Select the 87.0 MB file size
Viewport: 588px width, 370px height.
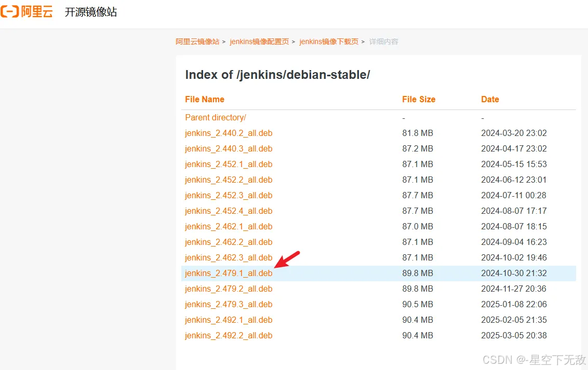point(418,227)
